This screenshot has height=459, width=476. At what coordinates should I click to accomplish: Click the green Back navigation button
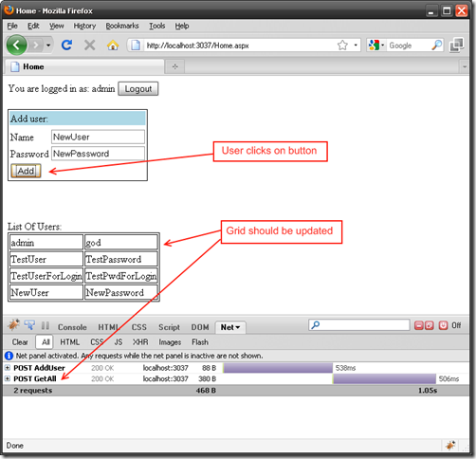pos(16,45)
